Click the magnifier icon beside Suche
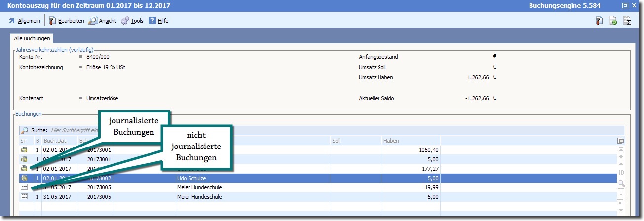644x221 pixels. pyautogui.click(x=24, y=130)
